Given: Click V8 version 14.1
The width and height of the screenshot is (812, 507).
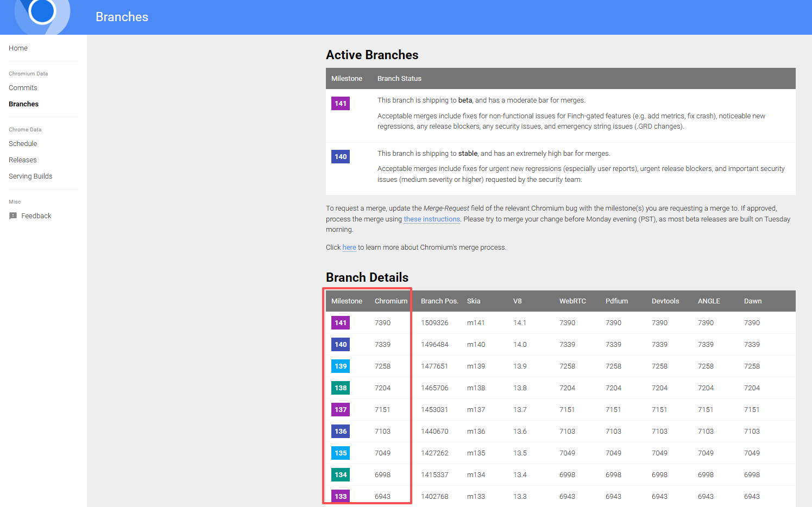Looking at the screenshot, I should [520, 323].
